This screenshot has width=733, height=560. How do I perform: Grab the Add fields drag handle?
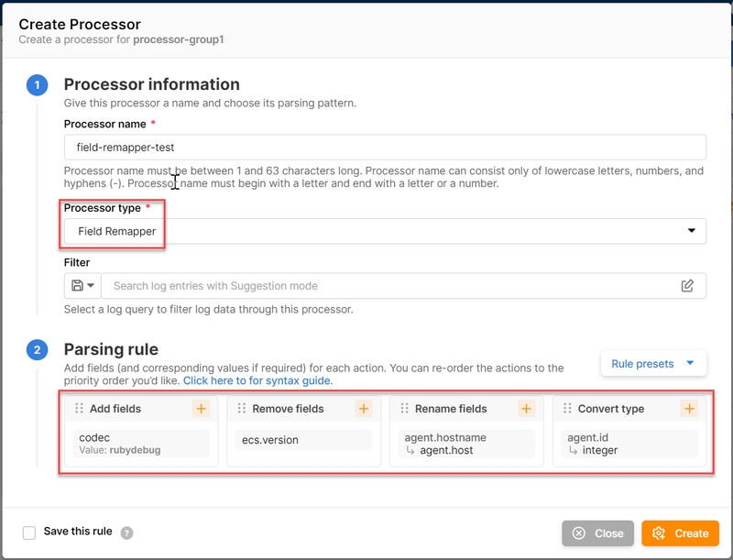79,409
